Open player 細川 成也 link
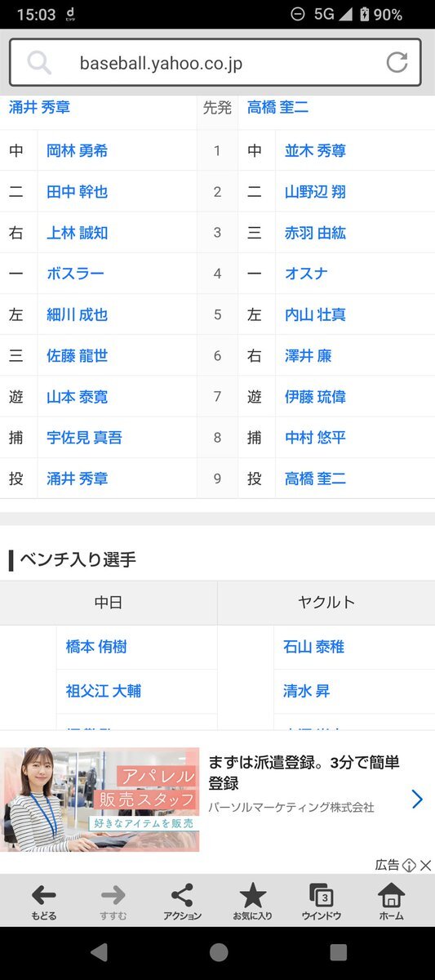This screenshot has height=980, width=435. [77, 314]
